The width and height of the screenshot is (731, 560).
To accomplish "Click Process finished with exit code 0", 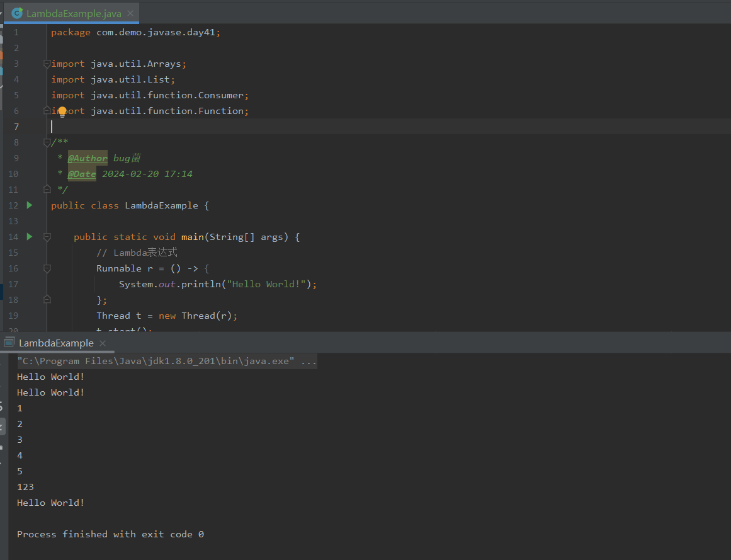I will (x=110, y=534).
